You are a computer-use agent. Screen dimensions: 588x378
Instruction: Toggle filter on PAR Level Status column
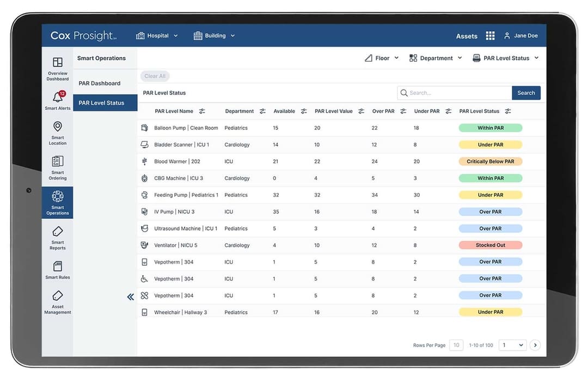(x=508, y=111)
